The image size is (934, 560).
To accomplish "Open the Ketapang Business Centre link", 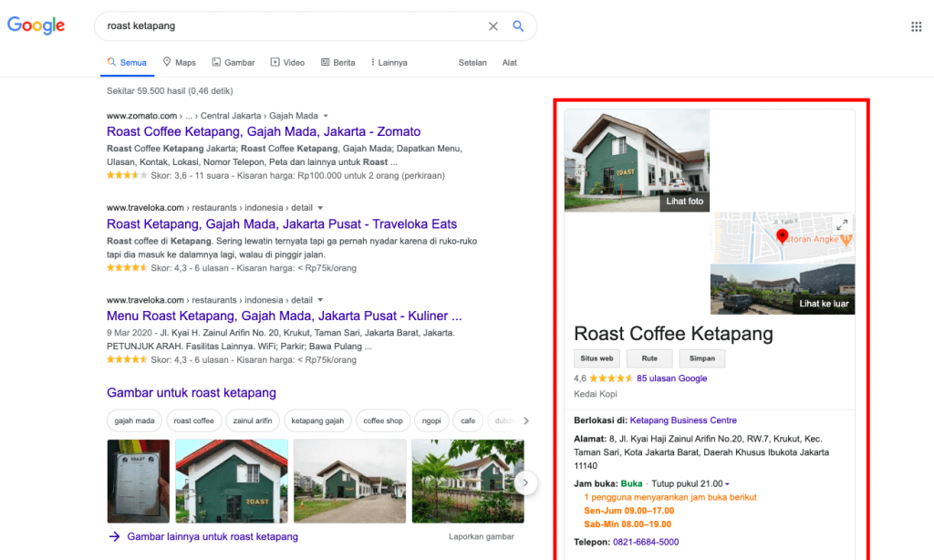I will [x=683, y=420].
